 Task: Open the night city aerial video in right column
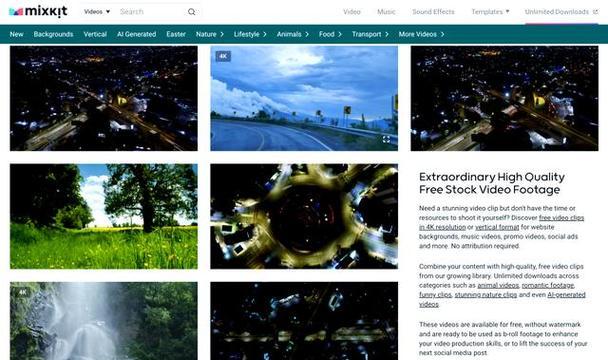504,98
